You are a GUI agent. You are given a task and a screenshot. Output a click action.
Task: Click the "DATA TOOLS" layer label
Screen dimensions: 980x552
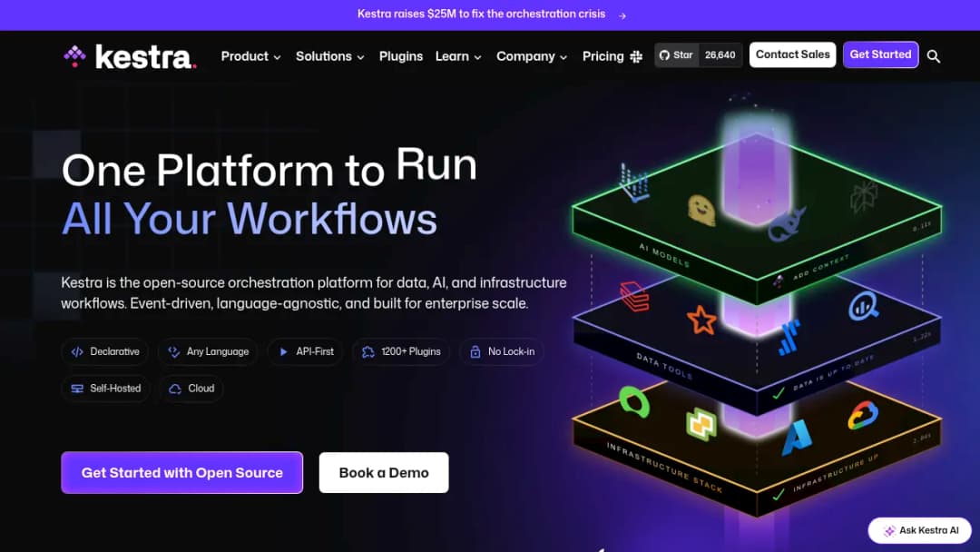664,366
